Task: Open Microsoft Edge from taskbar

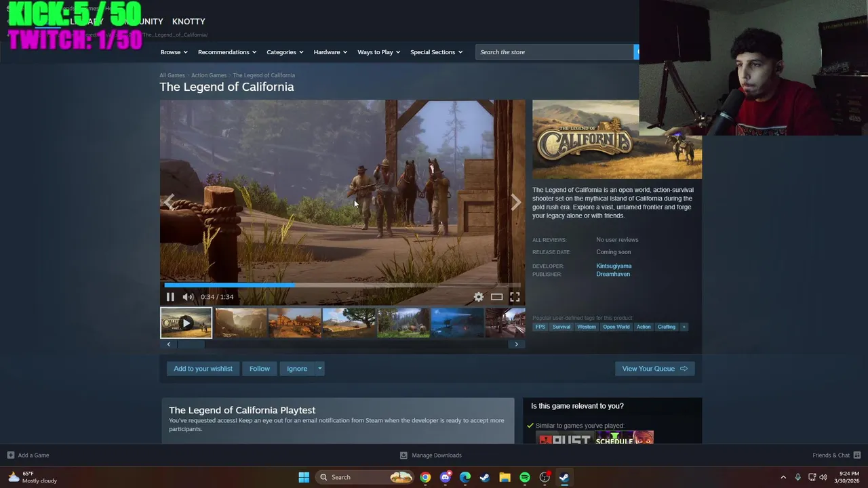Action: 465,477
